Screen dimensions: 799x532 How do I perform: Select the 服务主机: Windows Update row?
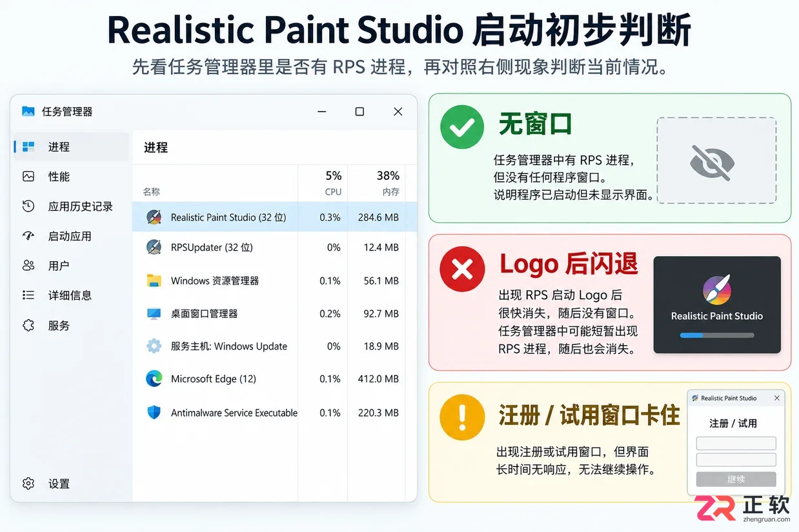click(274, 346)
